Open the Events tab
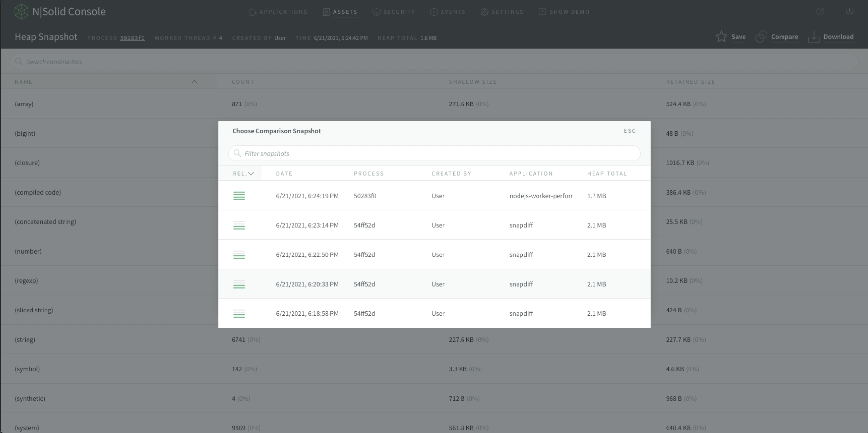 447,12
